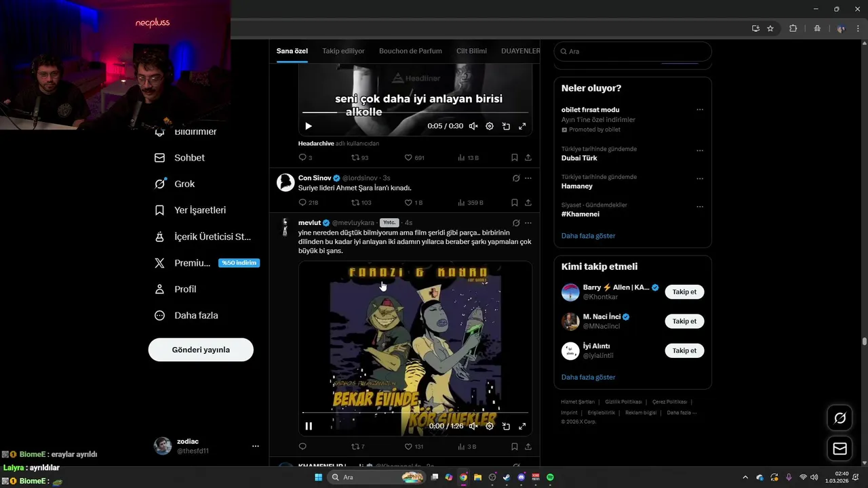Reply to Con Sinov's post

(302, 203)
